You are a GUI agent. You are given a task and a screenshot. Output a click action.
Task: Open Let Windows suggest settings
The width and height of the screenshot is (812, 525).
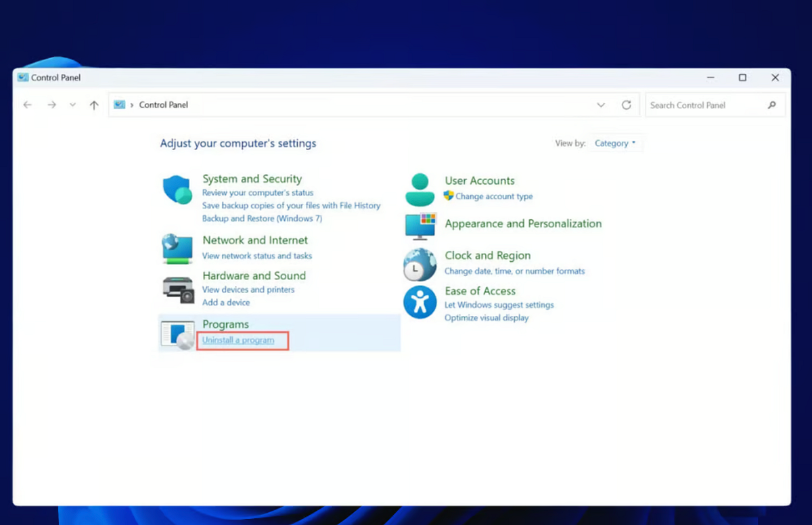(x=499, y=304)
